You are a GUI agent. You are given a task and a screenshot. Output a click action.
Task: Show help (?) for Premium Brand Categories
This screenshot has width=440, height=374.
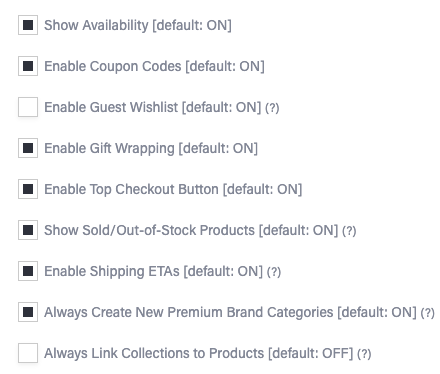pyautogui.click(x=427, y=313)
